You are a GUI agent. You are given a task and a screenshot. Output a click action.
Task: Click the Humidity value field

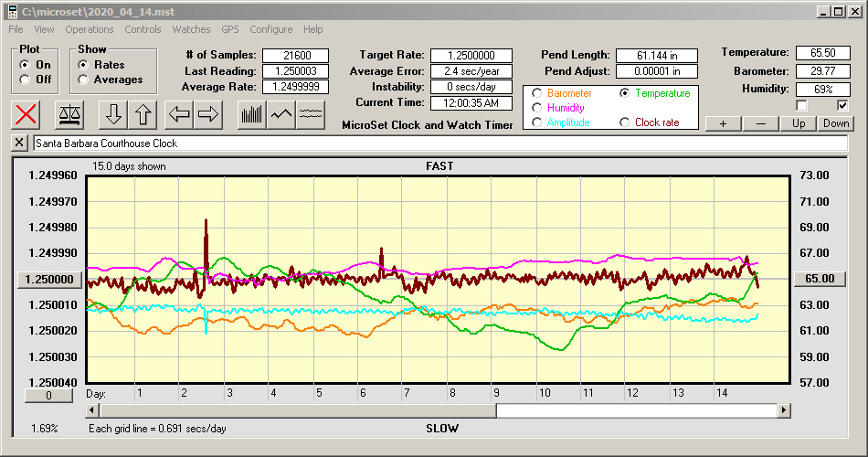822,89
